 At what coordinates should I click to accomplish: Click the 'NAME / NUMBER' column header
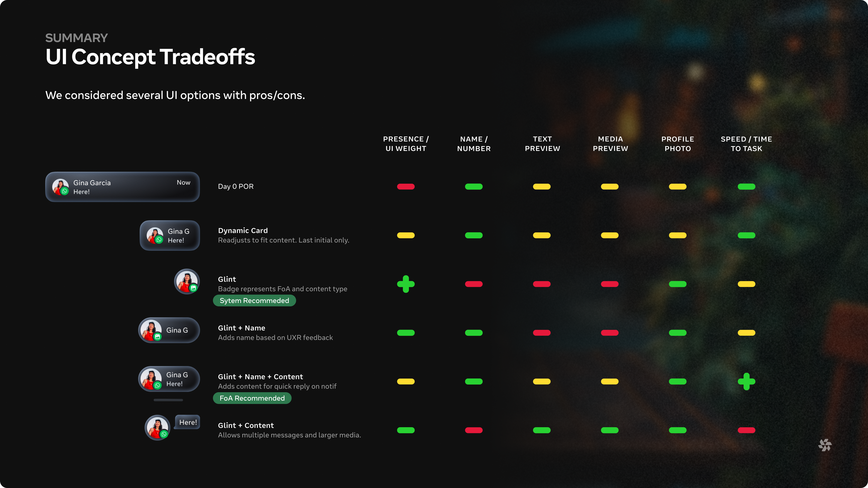(474, 144)
